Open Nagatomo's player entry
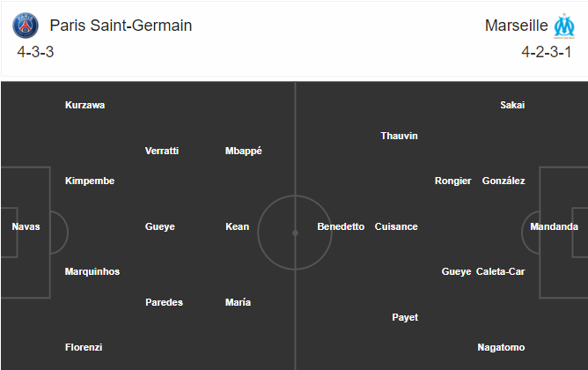Viewport: 588px width, 370px height. pos(501,347)
